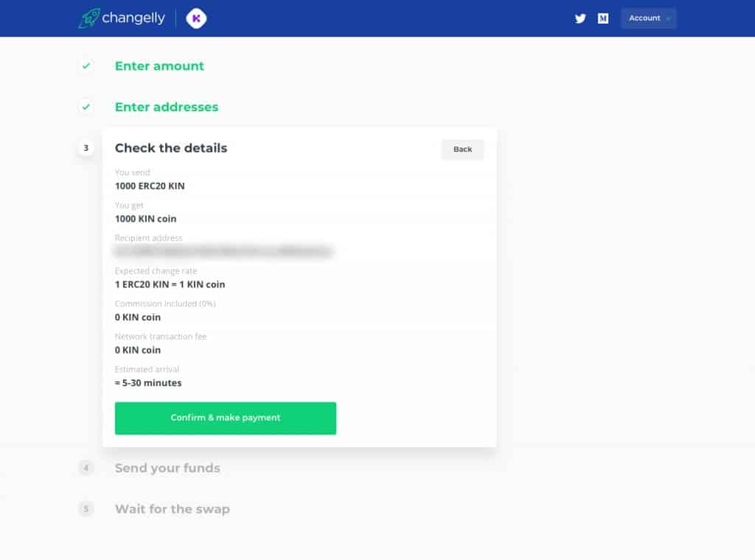The image size is (755, 560).
Task: Open the Enter amount step
Action: 159,66
